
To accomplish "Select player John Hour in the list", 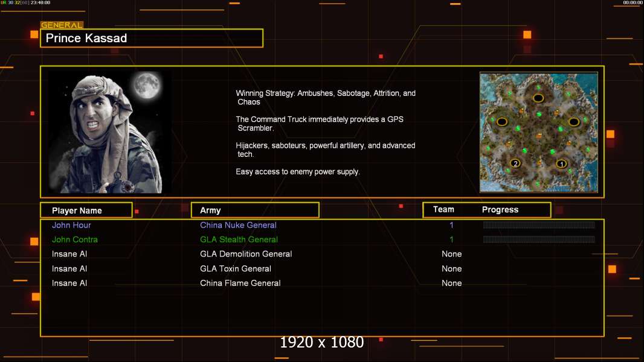I will 71,225.
